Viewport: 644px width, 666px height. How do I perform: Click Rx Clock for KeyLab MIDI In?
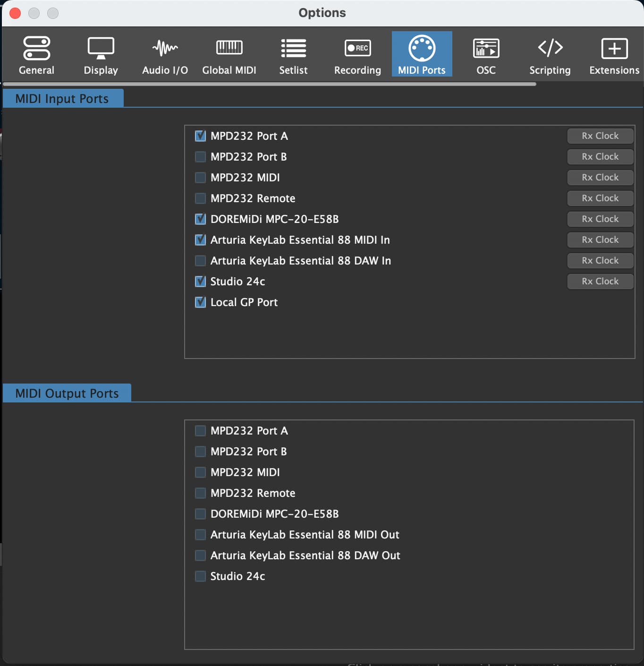(600, 240)
